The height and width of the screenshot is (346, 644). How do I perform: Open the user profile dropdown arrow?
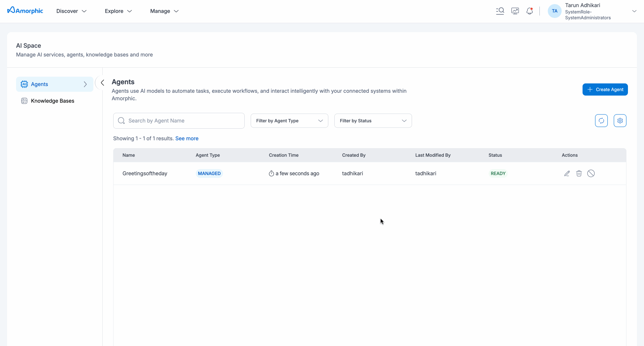coord(634,11)
